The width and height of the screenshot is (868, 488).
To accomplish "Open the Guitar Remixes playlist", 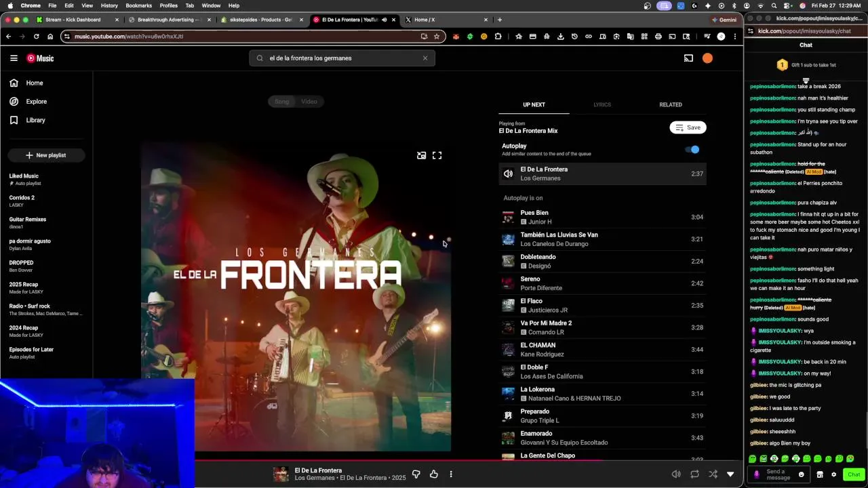I will pos(46,223).
